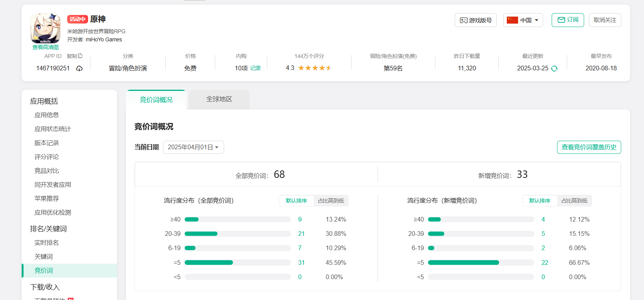Click count 9 for ≥40 全部竞价词
644x300 pixels.
tap(300, 220)
